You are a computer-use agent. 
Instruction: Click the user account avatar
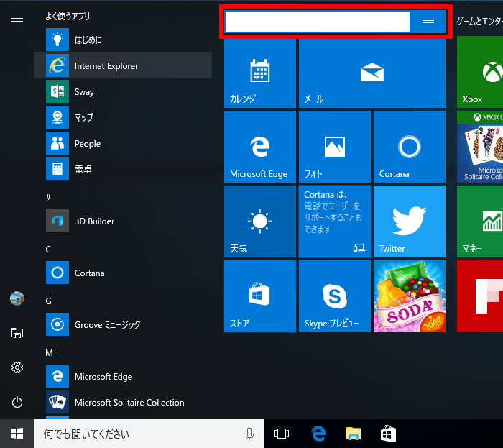tap(17, 298)
